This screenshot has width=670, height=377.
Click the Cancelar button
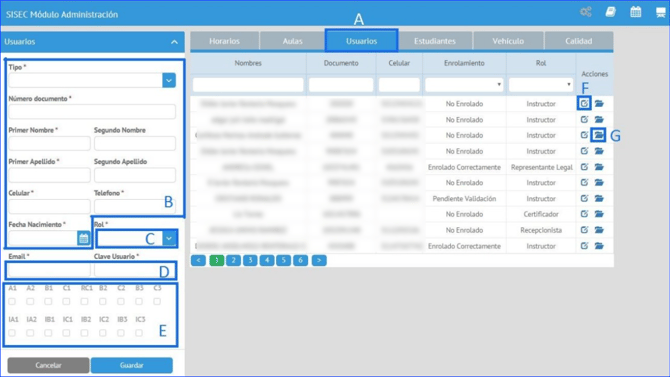[48, 365]
